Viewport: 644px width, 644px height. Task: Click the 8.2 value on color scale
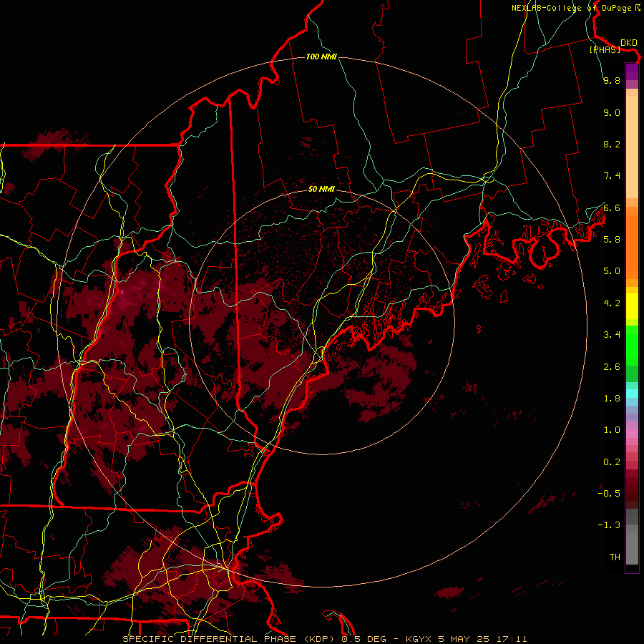[612, 144]
